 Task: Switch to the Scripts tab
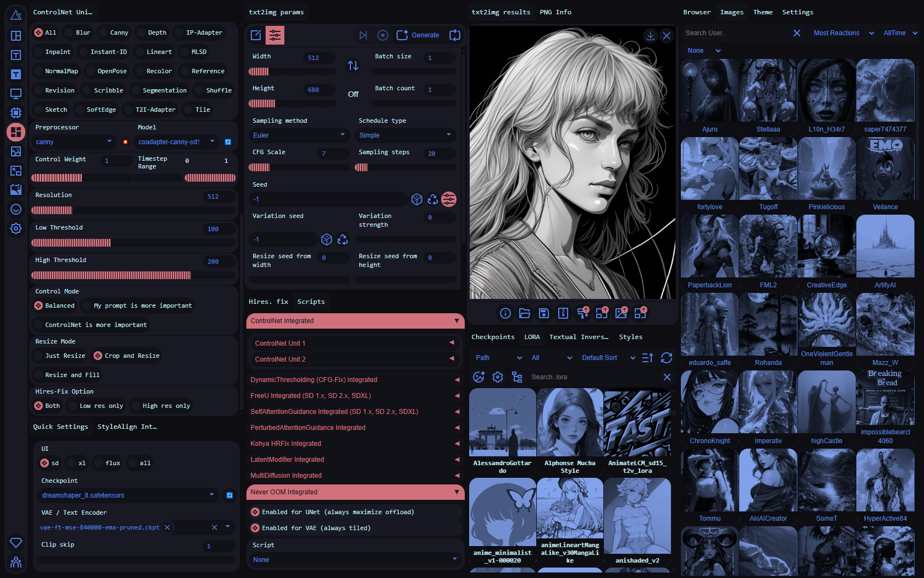click(x=311, y=302)
